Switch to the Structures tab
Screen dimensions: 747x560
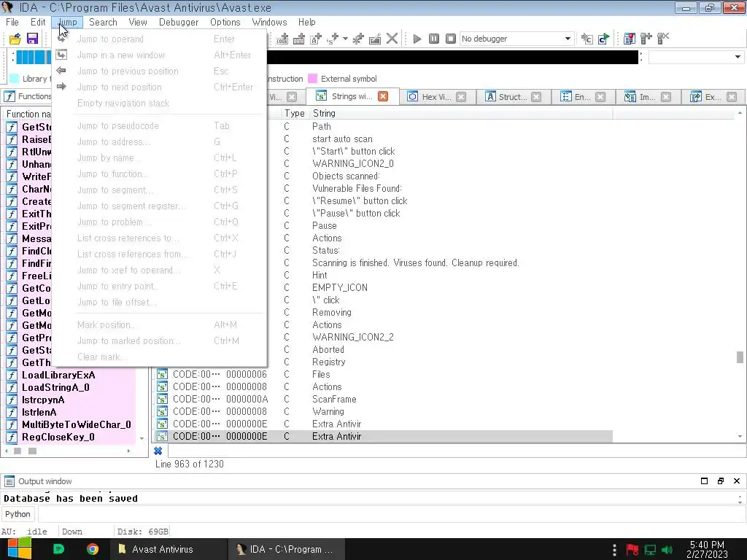(512, 97)
